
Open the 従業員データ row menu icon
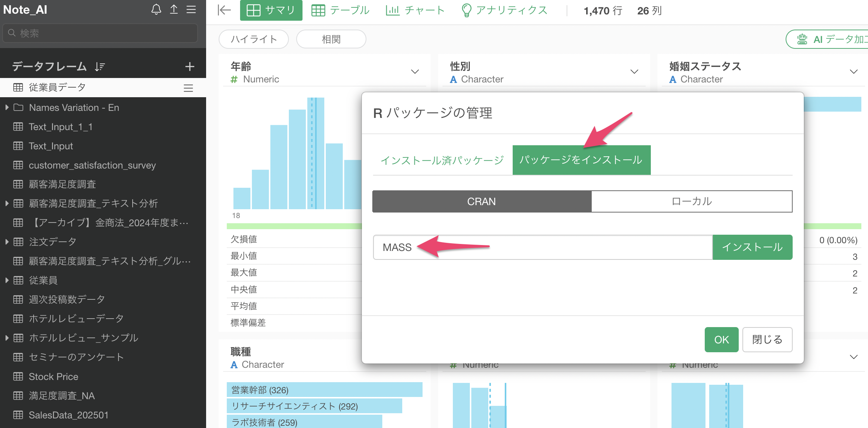[x=188, y=88]
